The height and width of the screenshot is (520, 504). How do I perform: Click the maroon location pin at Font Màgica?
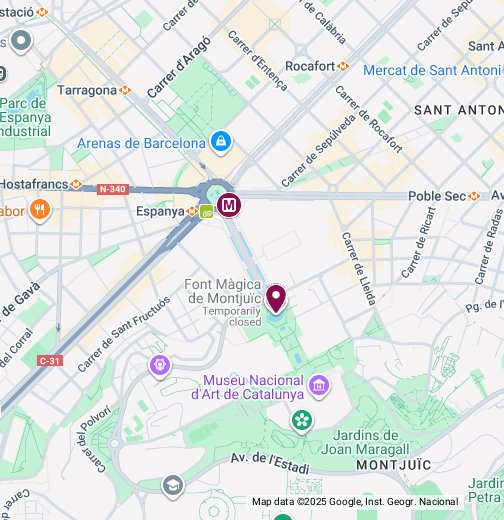click(x=276, y=299)
